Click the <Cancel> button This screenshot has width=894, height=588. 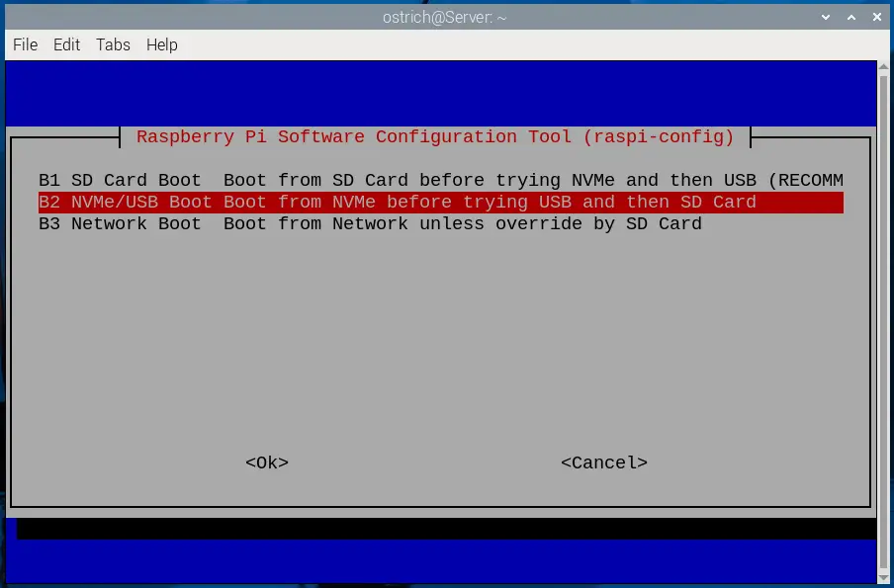click(604, 462)
